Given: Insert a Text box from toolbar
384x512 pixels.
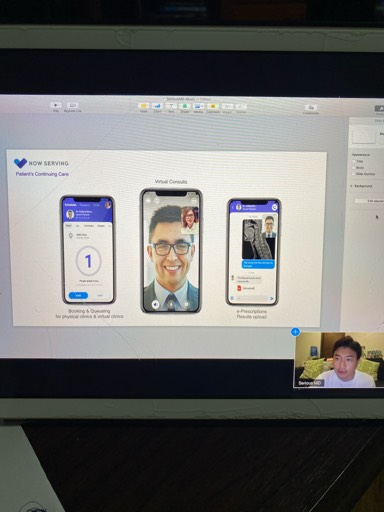Looking at the screenshot, I should click(171, 106).
